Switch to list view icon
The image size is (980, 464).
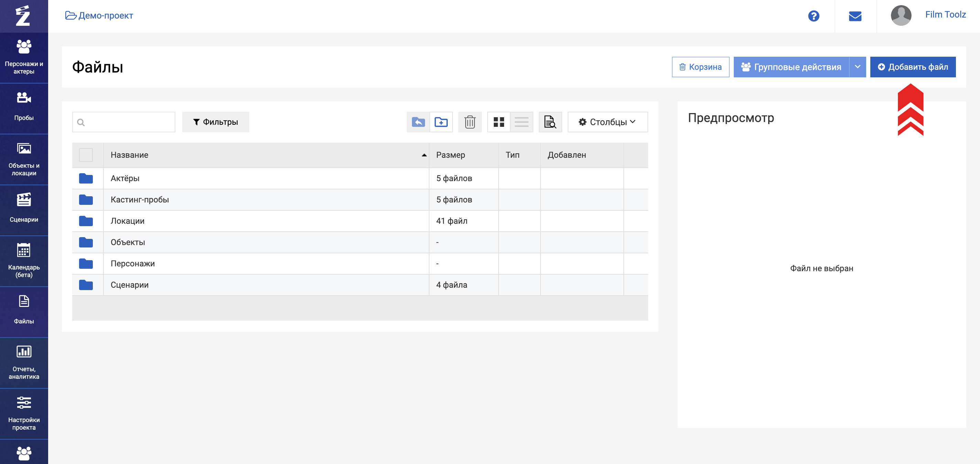tap(522, 122)
